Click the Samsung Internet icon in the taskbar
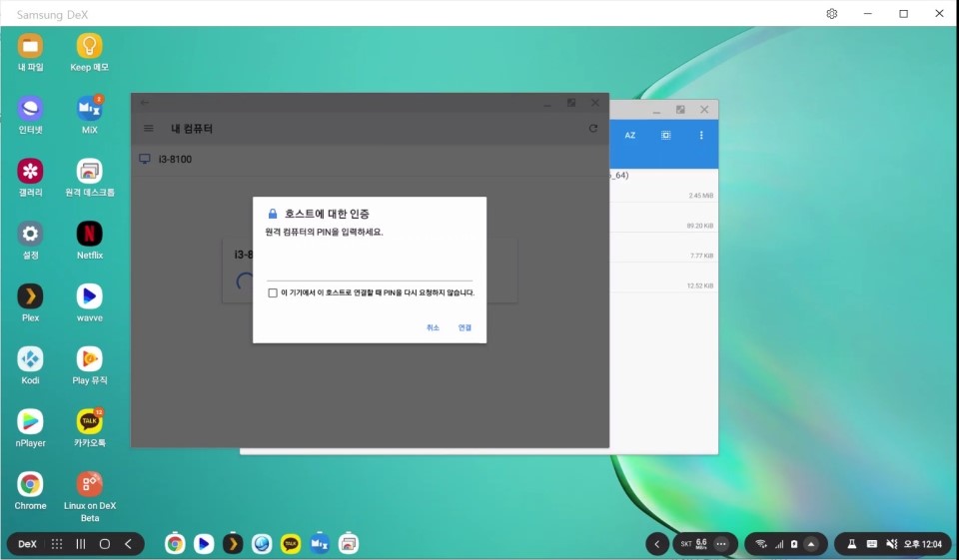 point(262,543)
